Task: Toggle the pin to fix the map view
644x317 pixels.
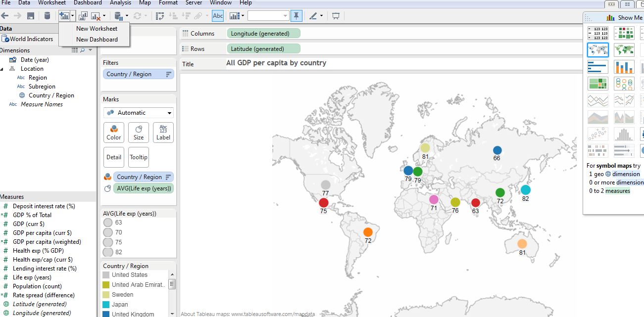Action: 296,15
